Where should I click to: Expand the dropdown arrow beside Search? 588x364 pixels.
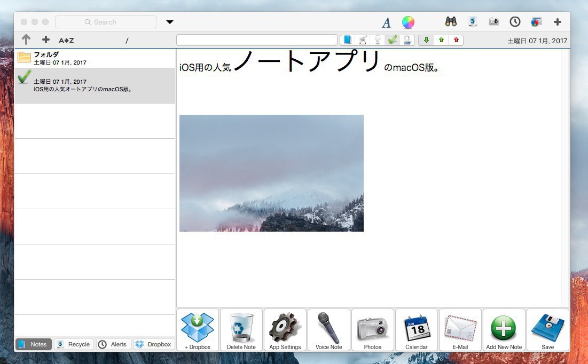tap(169, 22)
